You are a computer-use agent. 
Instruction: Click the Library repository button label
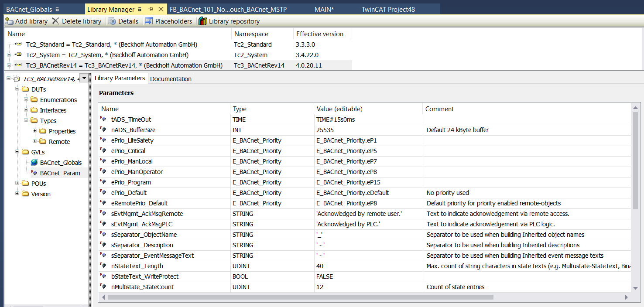(234, 21)
